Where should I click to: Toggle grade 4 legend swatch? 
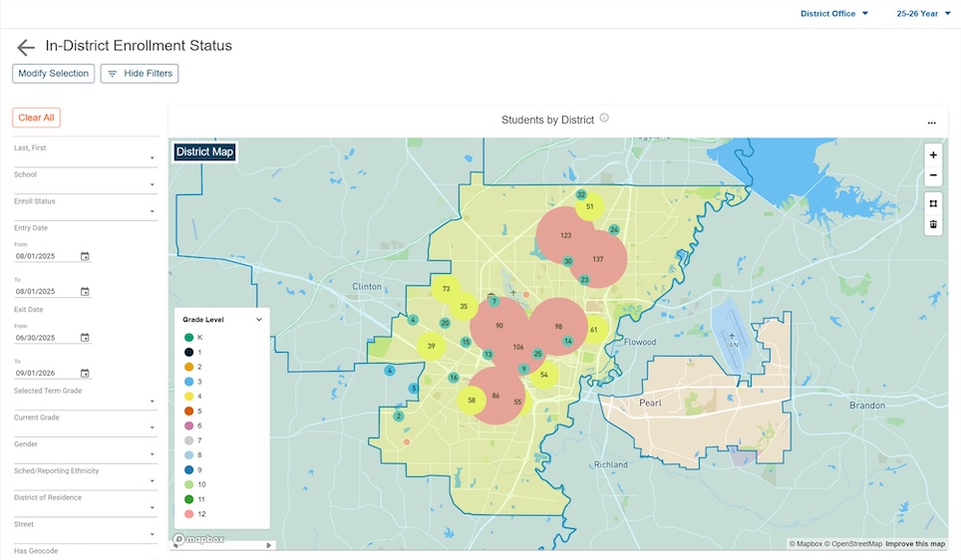click(x=188, y=396)
